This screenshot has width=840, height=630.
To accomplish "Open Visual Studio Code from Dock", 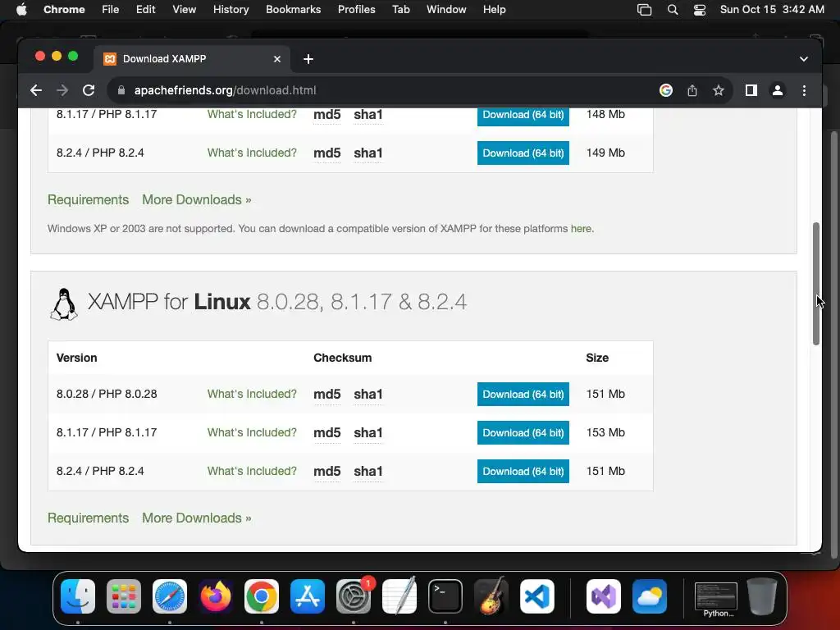I will click(x=537, y=596).
